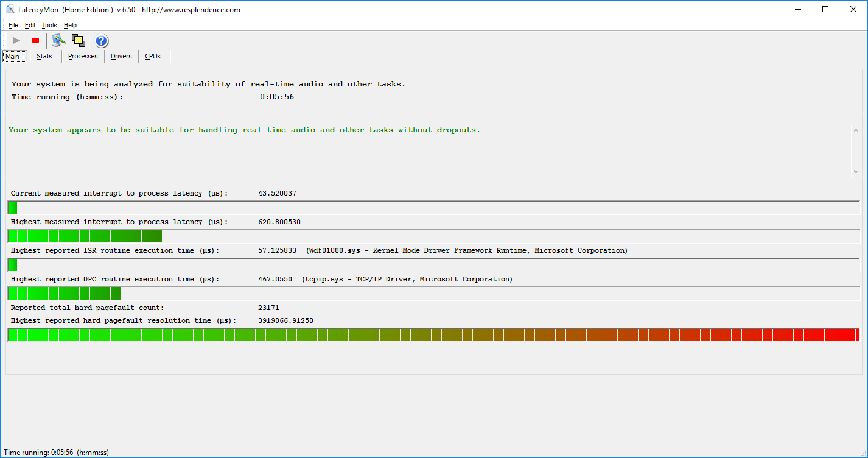Viewport: 868px width, 458px height.
Task: Click the highest interrupt to process latency bar
Action: coord(85,236)
